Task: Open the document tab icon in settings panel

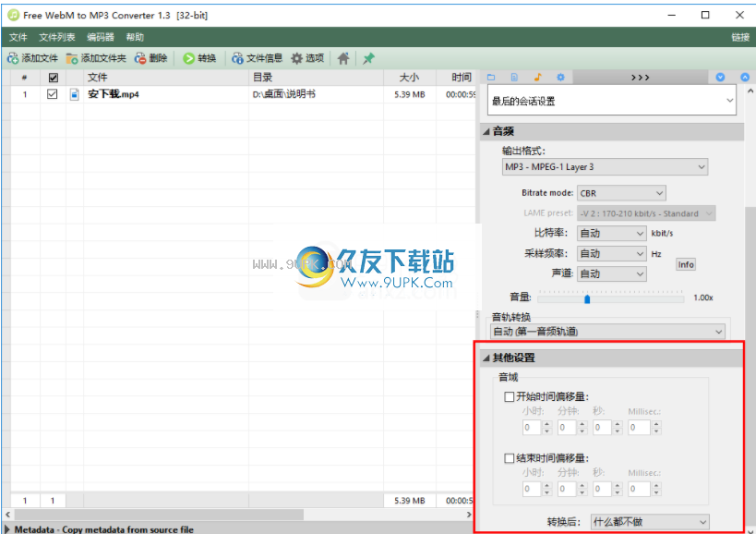Action: (x=514, y=78)
